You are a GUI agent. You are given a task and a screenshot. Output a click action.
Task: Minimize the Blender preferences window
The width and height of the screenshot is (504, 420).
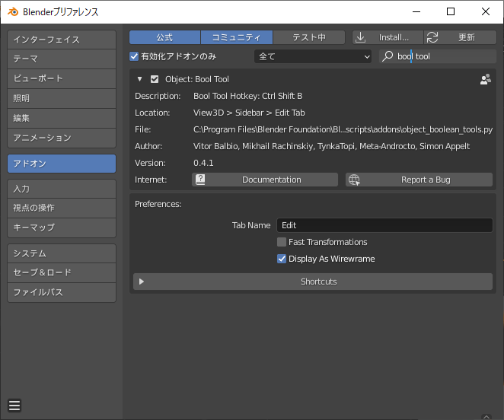(x=416, y=12)
